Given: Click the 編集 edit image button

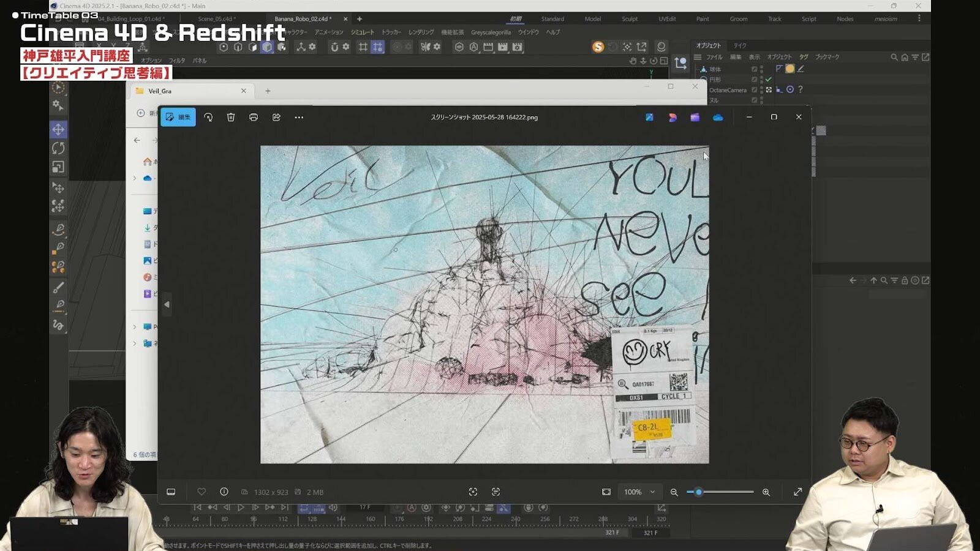Looking at the screenshot, I should click(x=178, y=117).
